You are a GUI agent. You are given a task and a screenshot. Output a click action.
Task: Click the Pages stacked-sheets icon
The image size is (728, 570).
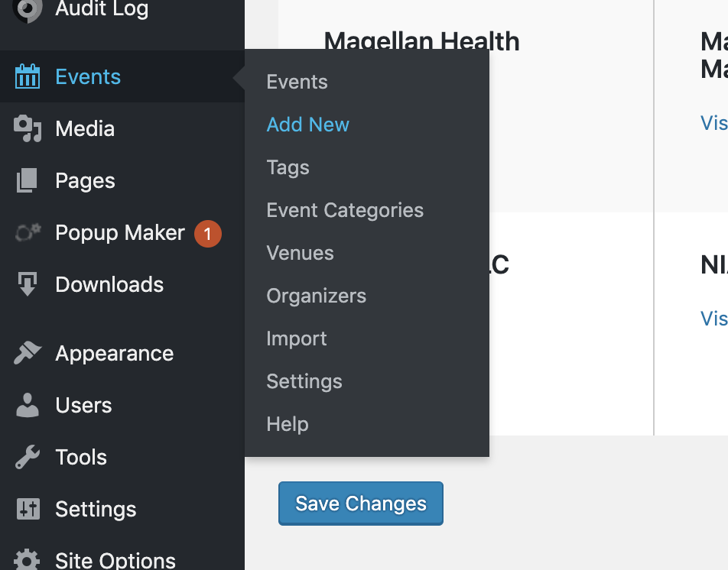(27, 180)
